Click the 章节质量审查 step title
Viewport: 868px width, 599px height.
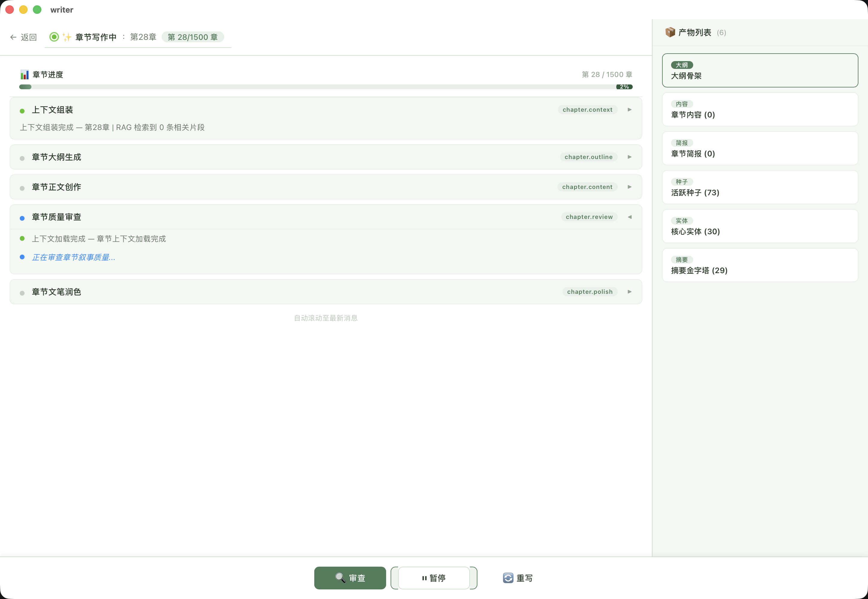[56, 217]
